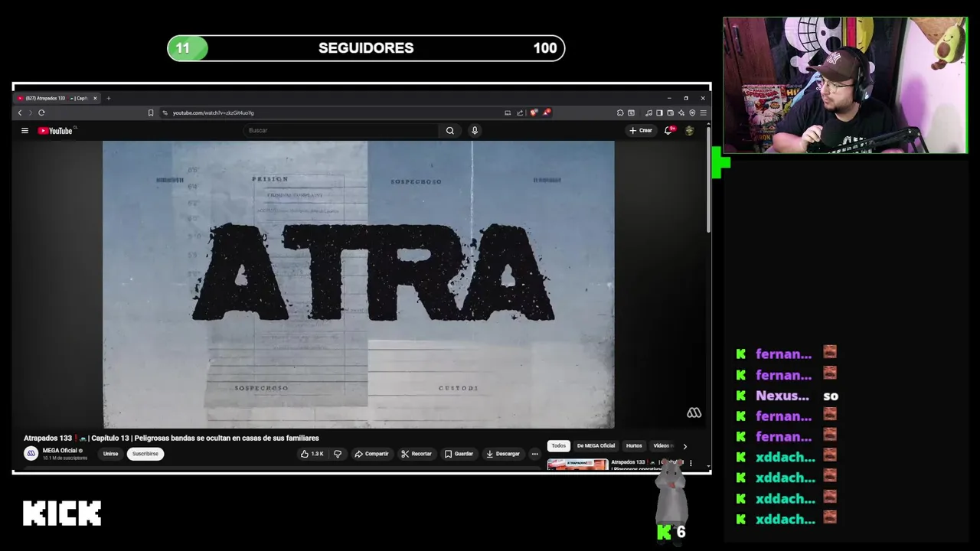Go to the YouTube home logo
The height and width of the screenshot is (551, 980).
point(56,131)
